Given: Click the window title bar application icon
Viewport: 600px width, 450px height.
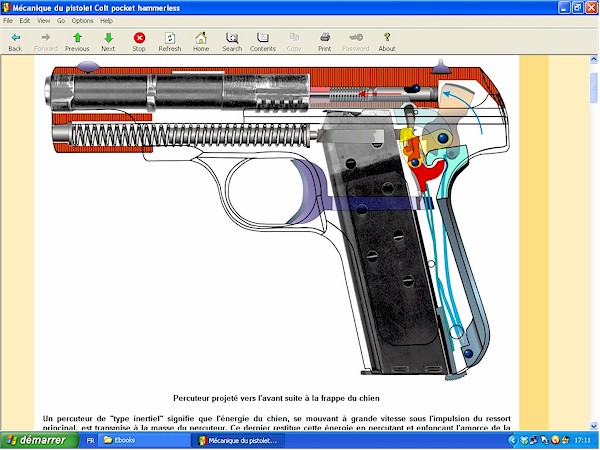Looking at the screenshot, I should tap(6, 8).
